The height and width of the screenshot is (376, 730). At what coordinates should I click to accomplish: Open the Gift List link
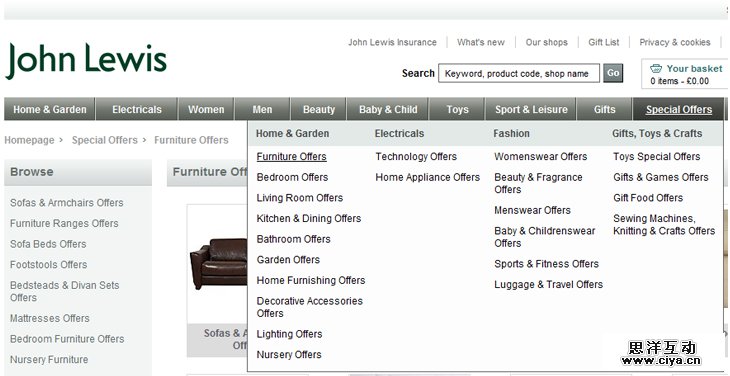click(603, 42)
